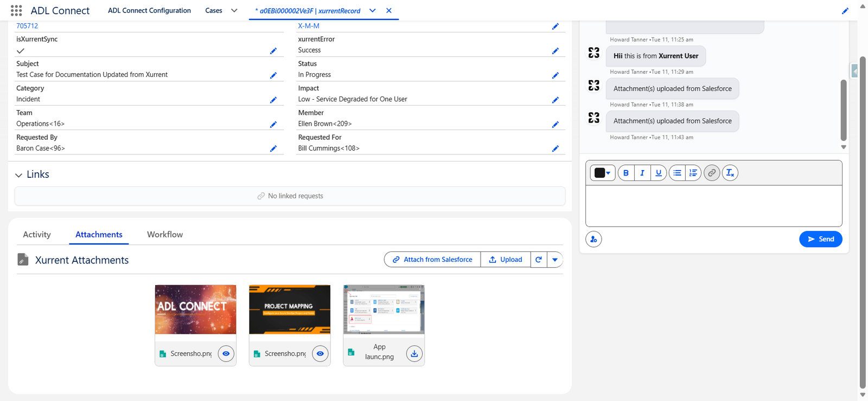Screen dimensions: 868x401
Task: Switch to the Activity tab
Action: click(37, 235)
